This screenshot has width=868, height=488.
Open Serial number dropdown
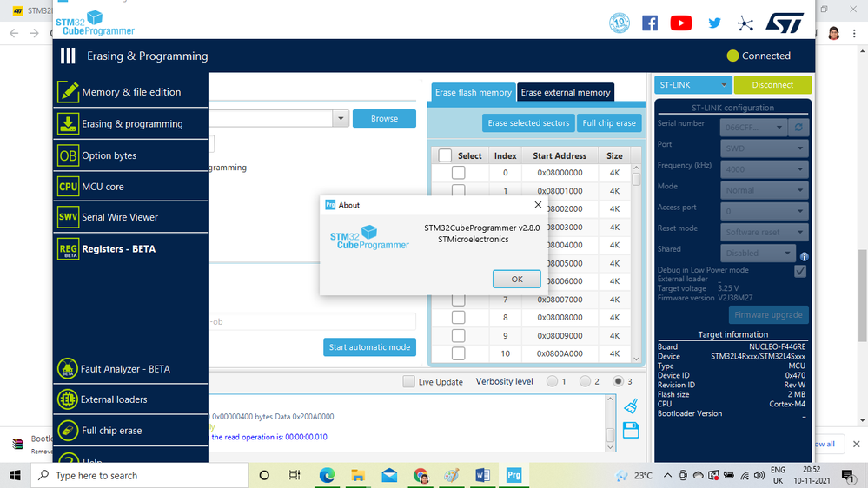click(x=752, y=128)
